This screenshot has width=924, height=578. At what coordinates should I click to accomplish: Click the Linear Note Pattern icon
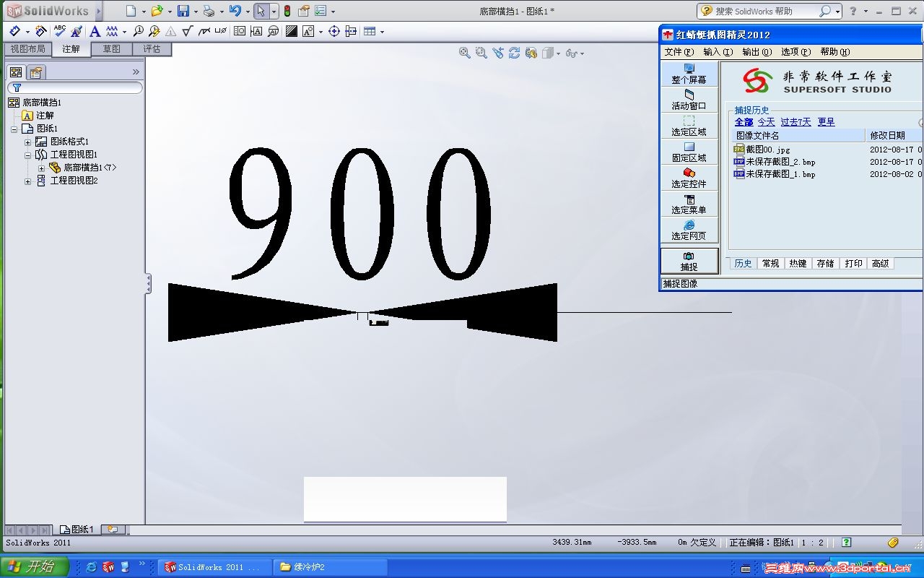[112, 31]
